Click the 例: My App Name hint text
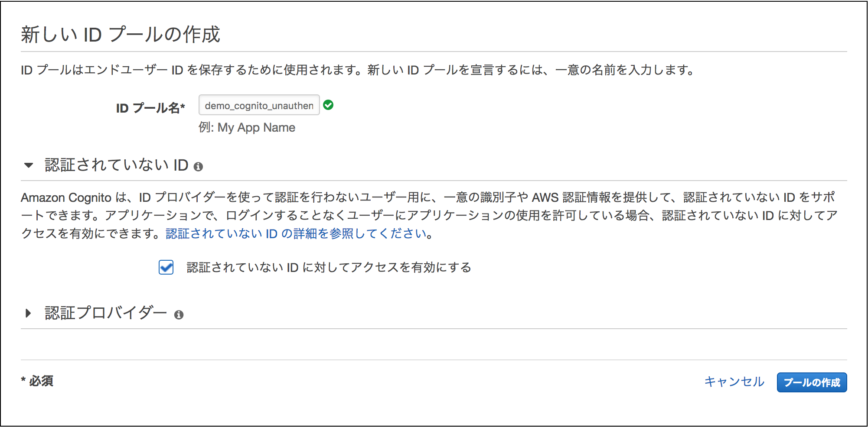 (x=246, y=127)
